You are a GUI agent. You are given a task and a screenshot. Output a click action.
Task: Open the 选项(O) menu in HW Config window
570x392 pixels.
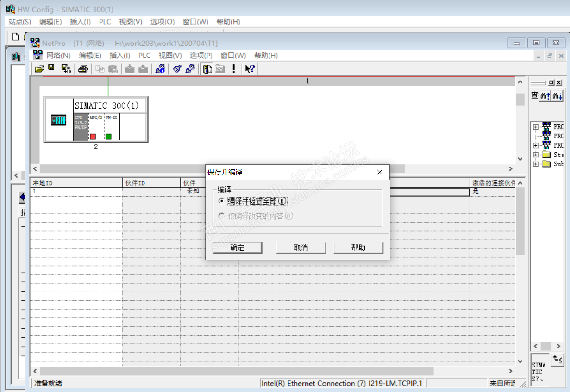pyautogui.click(x=162, y=22)
